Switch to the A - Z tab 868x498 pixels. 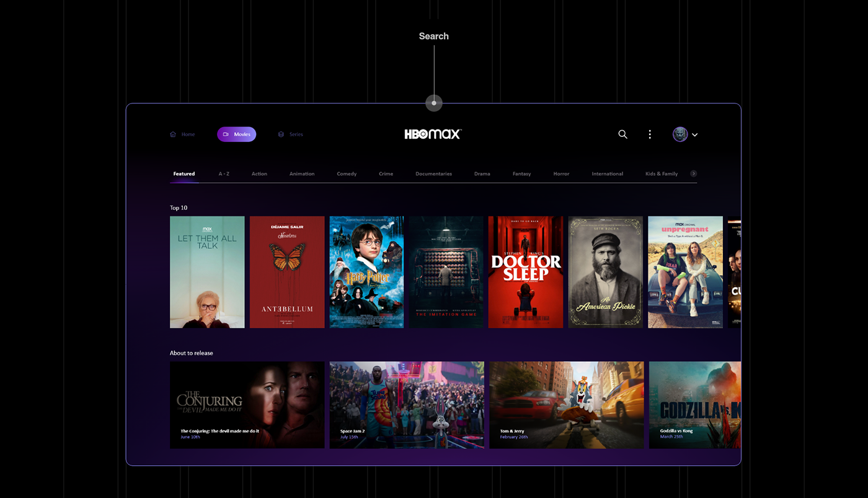tap(224, 174)
